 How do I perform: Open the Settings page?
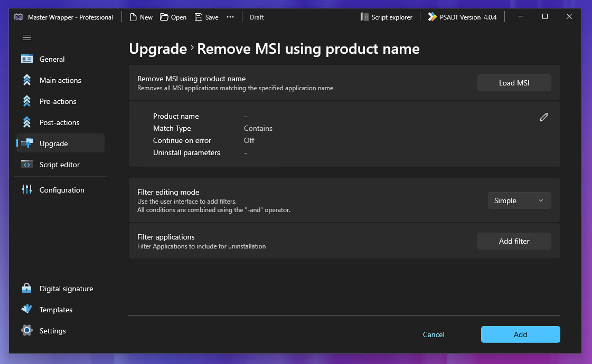coord(60,331)
